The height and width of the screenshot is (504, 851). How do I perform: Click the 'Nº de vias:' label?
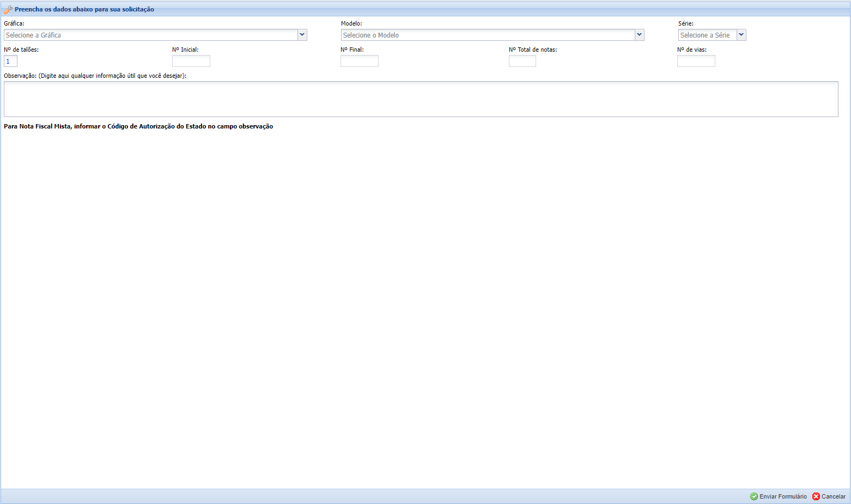tap(692, 50)
